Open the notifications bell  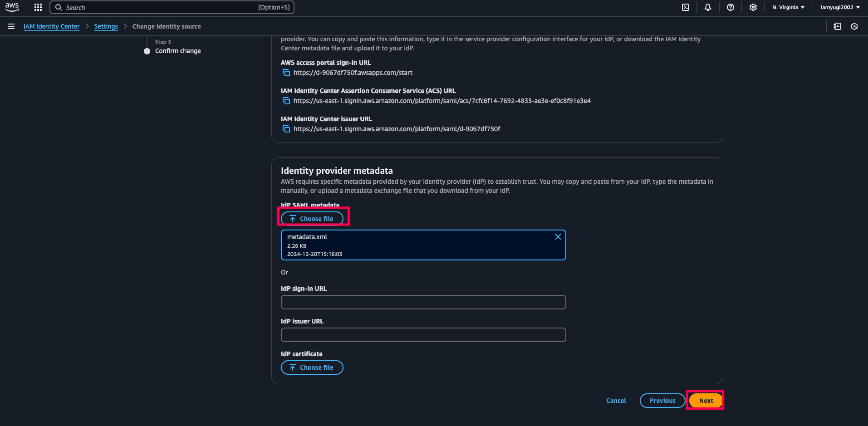(x=708, y=7)
